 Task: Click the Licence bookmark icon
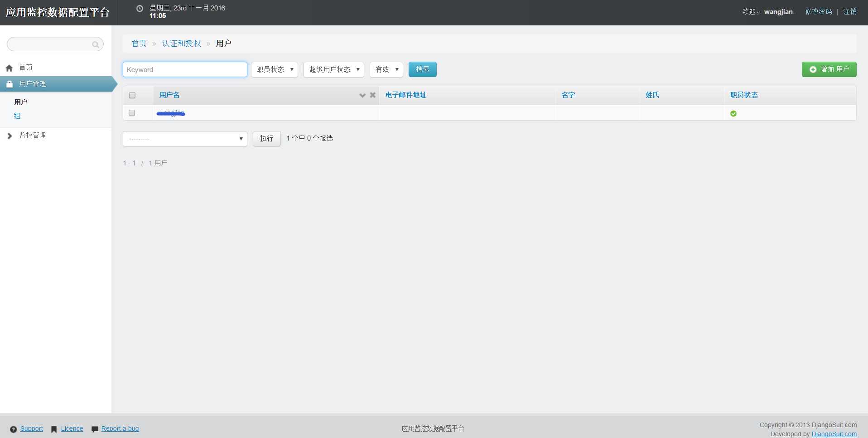54,429
